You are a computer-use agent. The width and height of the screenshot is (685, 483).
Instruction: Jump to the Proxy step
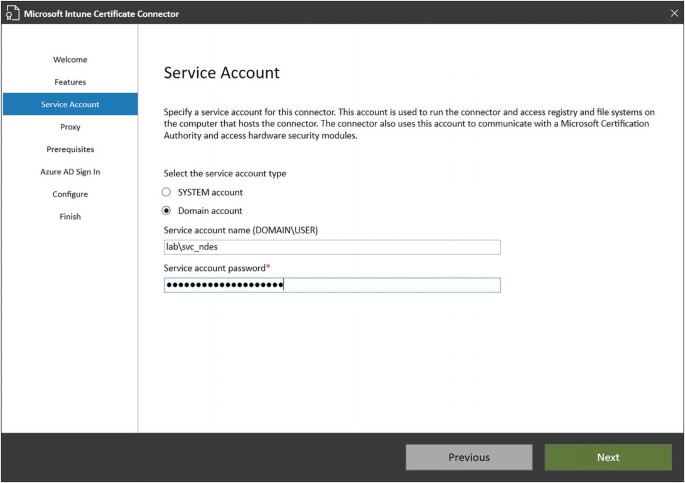(70, 127)
